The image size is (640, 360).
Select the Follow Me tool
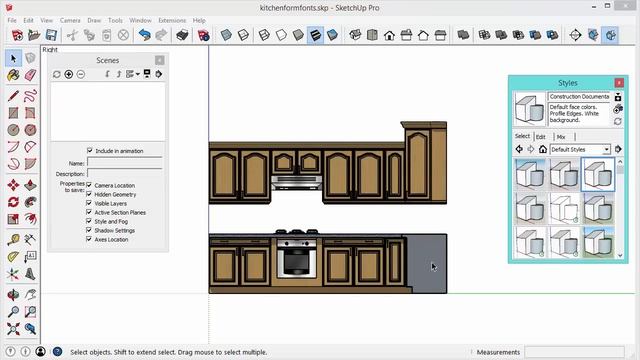(x=30, y=202)
